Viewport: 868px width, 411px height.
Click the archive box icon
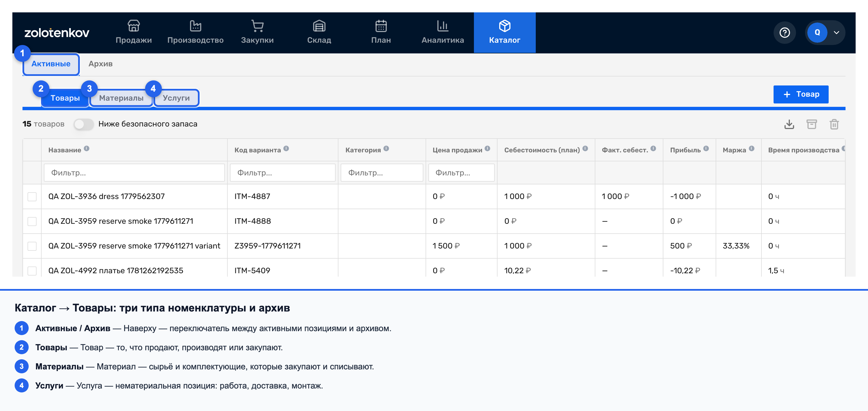[812, 124]
